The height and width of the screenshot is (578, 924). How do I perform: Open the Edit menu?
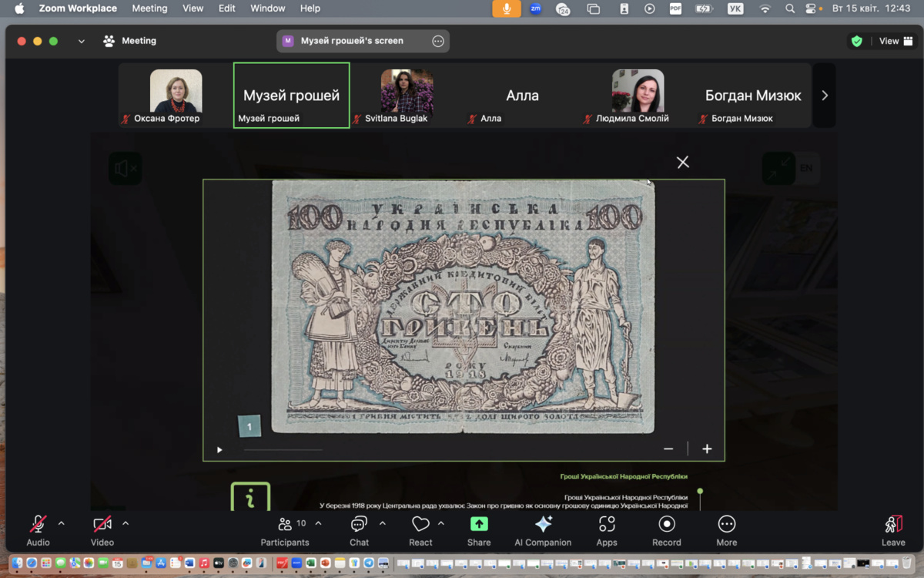227,8
